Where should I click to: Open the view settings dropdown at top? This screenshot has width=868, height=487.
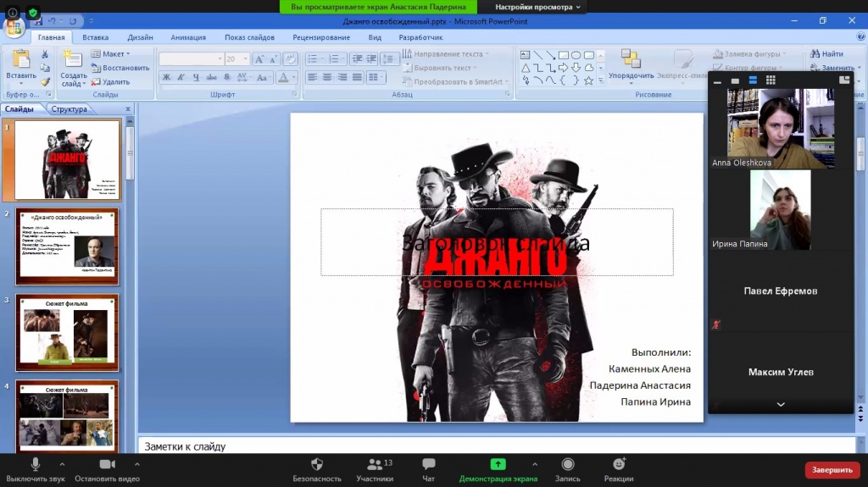(x=538, y=7)
